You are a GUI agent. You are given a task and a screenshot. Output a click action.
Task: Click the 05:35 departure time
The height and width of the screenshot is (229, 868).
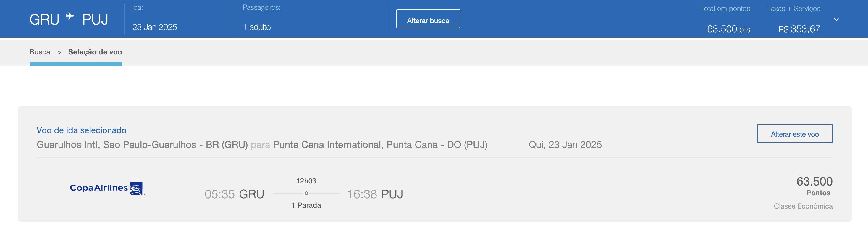click(219, 194)
